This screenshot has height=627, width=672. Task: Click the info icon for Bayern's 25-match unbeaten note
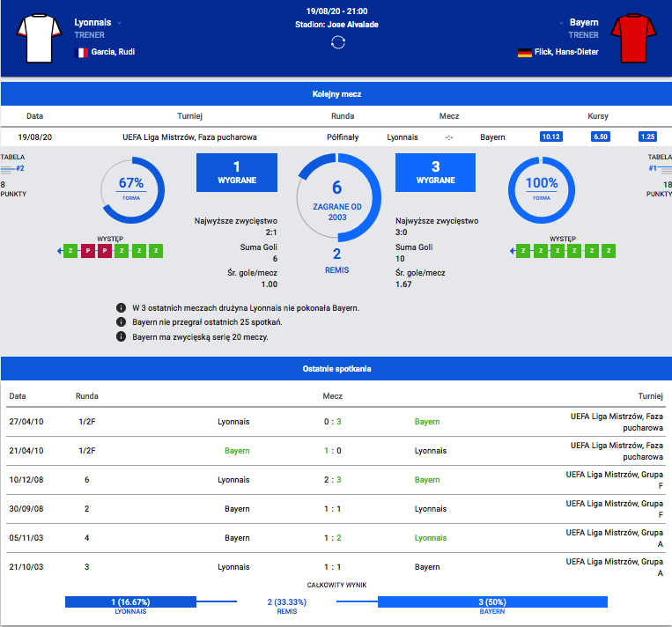tap(121, 322)
